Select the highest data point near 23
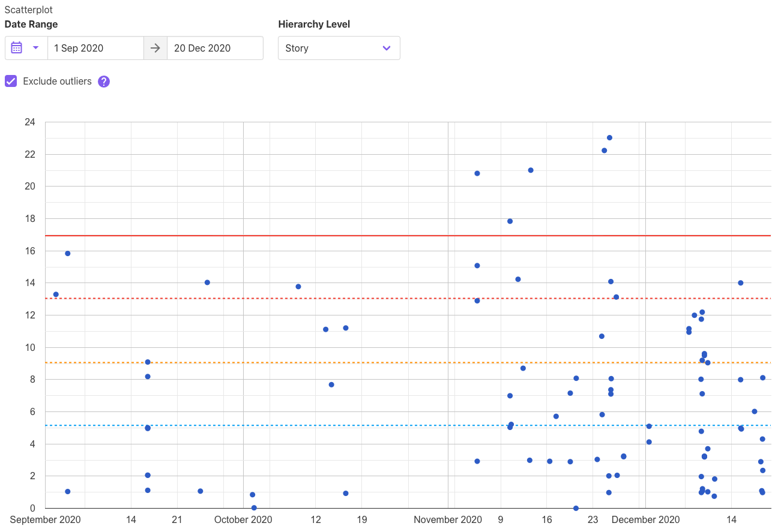 [x=609, y=138]
